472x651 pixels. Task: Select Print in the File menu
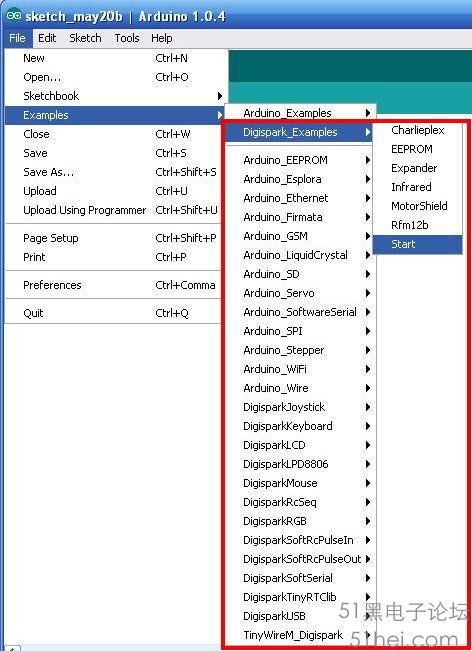click(x=114, y=257)
